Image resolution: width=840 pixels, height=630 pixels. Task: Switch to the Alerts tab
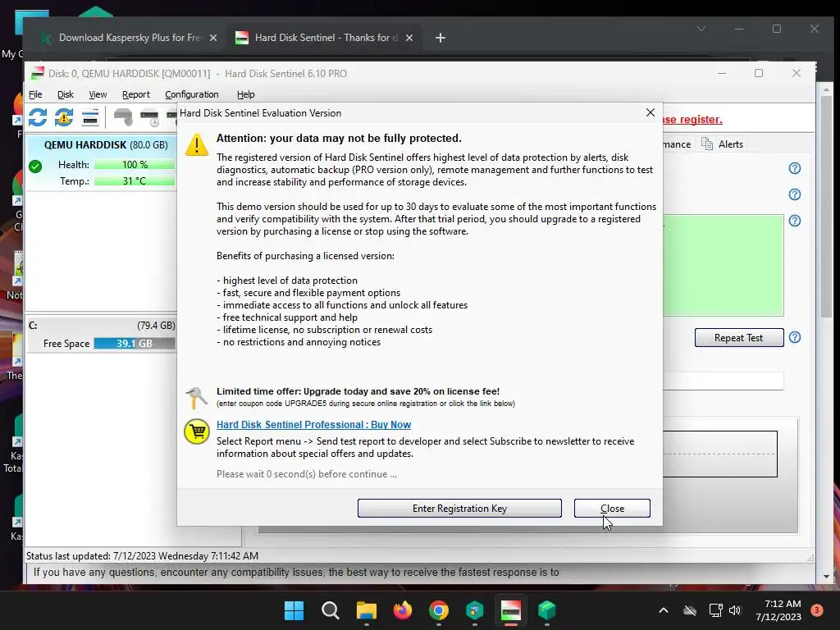(722, 144)
